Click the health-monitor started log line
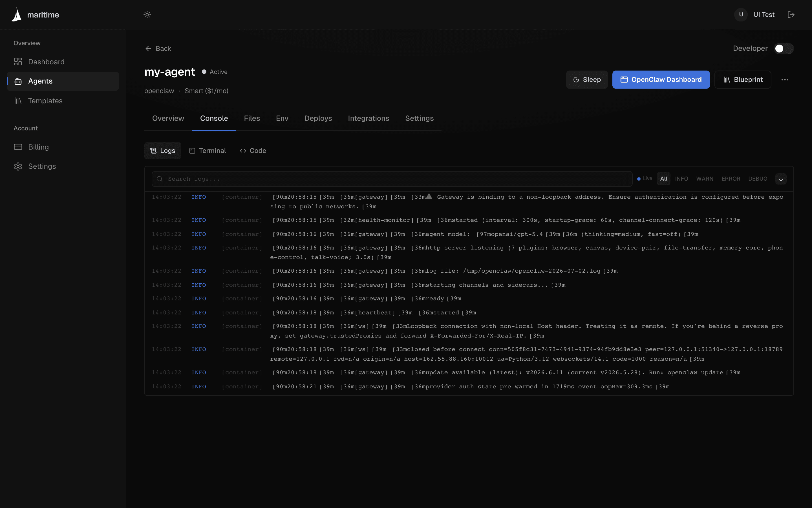This screenshot has height=508, width=812. point(469,220)
